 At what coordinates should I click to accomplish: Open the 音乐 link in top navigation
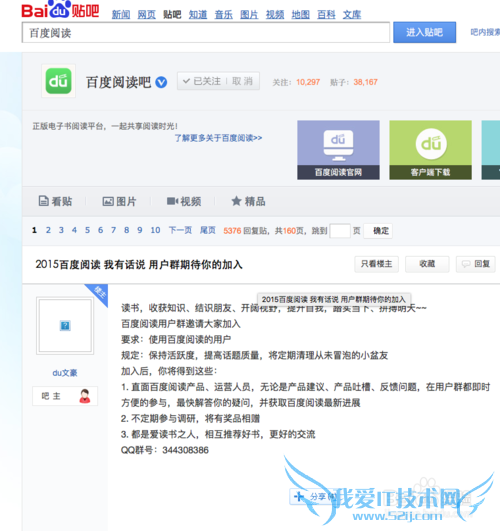224,15
